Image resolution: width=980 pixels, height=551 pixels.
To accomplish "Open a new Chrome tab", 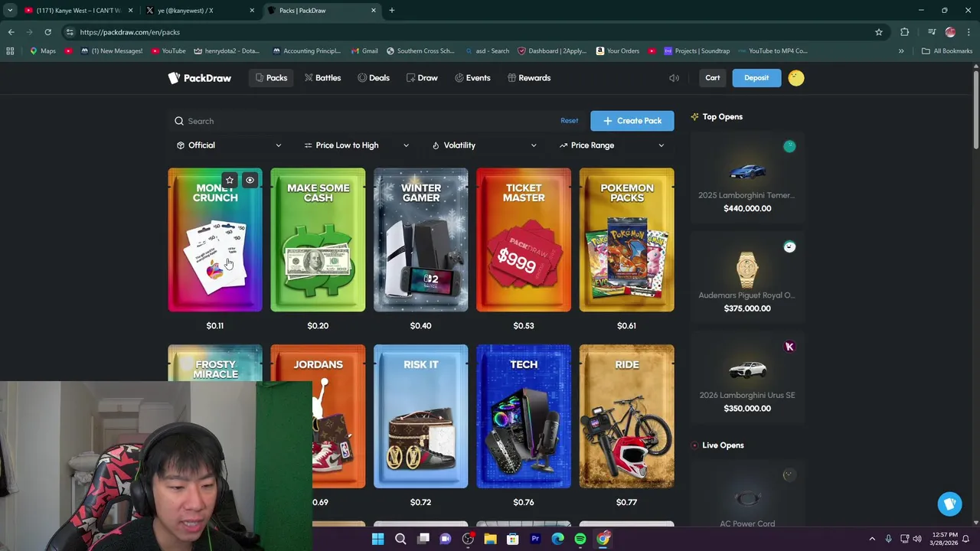I will (392, 11).
